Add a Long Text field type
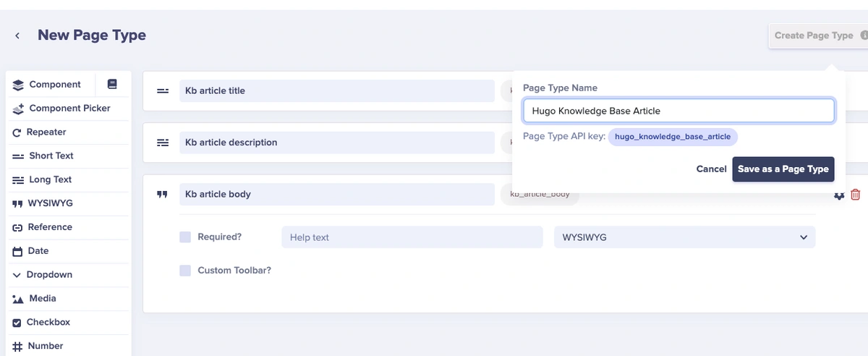Viewport: 868px width, 356px height. click(x=51, y=180)
